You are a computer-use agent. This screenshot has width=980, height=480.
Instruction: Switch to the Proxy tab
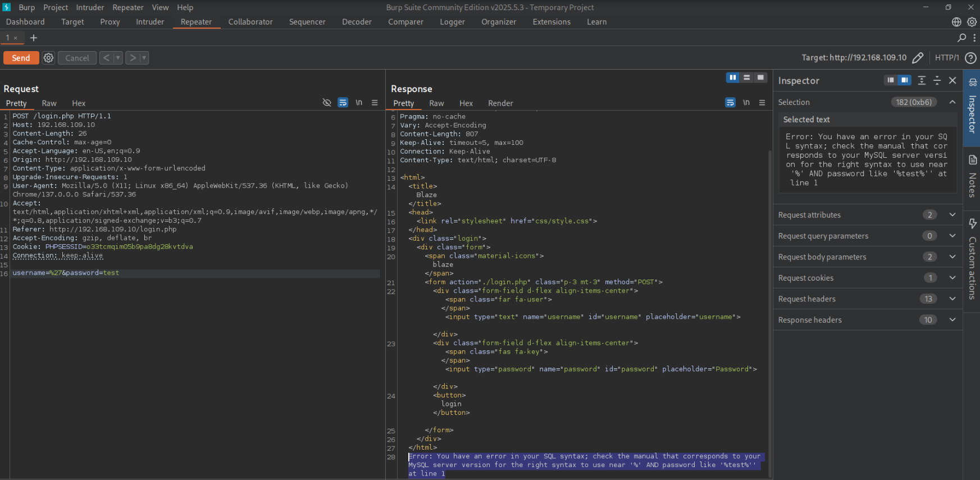(110, 22)
